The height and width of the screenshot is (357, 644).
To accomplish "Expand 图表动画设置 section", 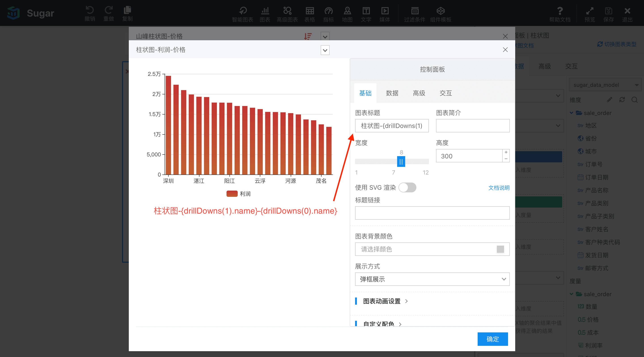I will (x=382, y=301).
